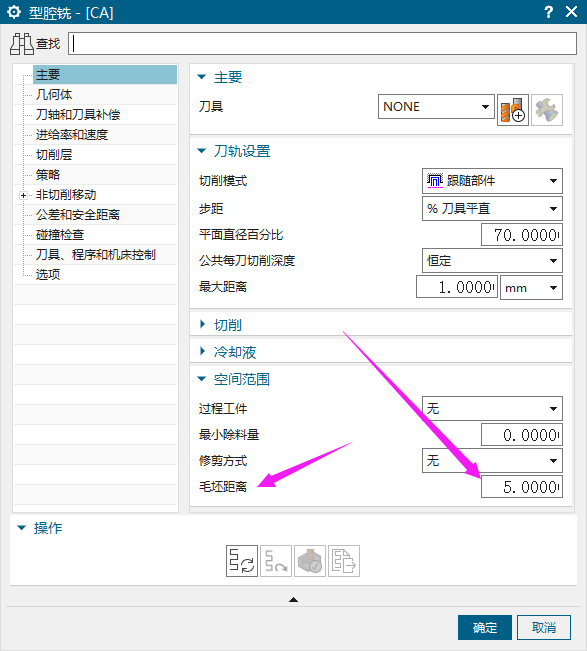
Task: Collapse the dialog with bottom arrow
Action: pyautogui.click(x=294, y=599)
